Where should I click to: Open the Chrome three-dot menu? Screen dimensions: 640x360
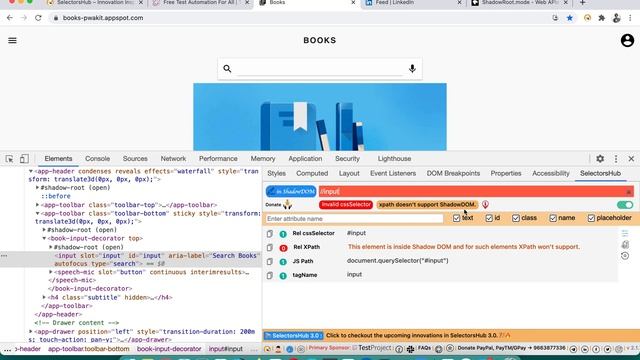(630, 18)
